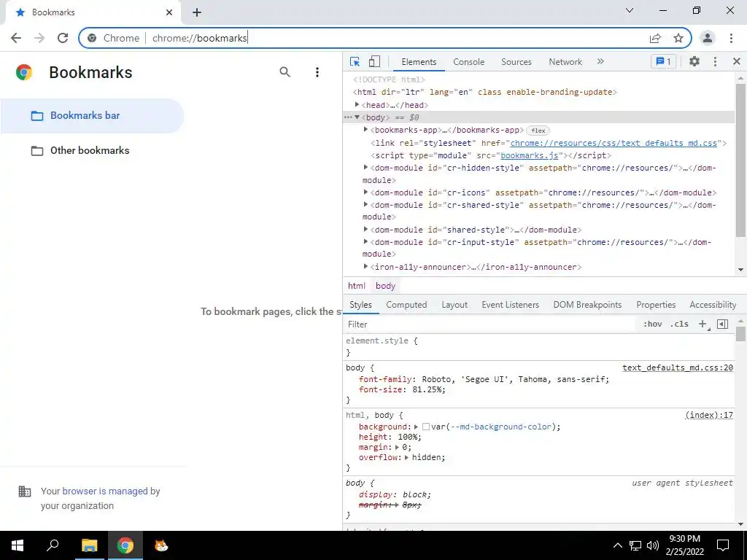This screenshot has width=747, height=560.
Task: Open Chrome's main three-dot menu
Action: [731, 38]
